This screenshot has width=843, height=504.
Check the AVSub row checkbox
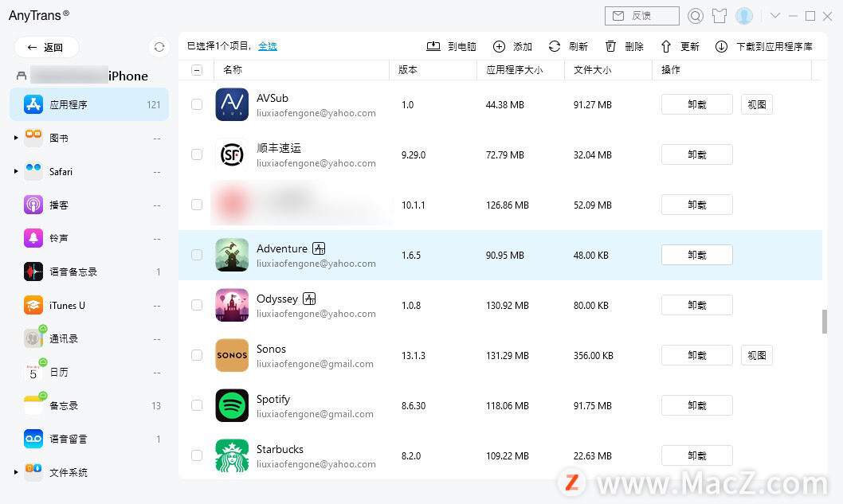click(197, 104)
